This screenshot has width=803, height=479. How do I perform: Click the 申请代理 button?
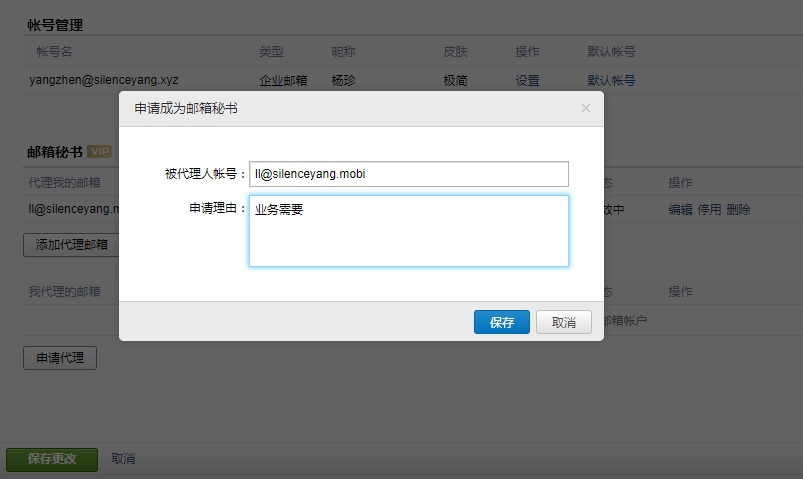click(60, 358)
